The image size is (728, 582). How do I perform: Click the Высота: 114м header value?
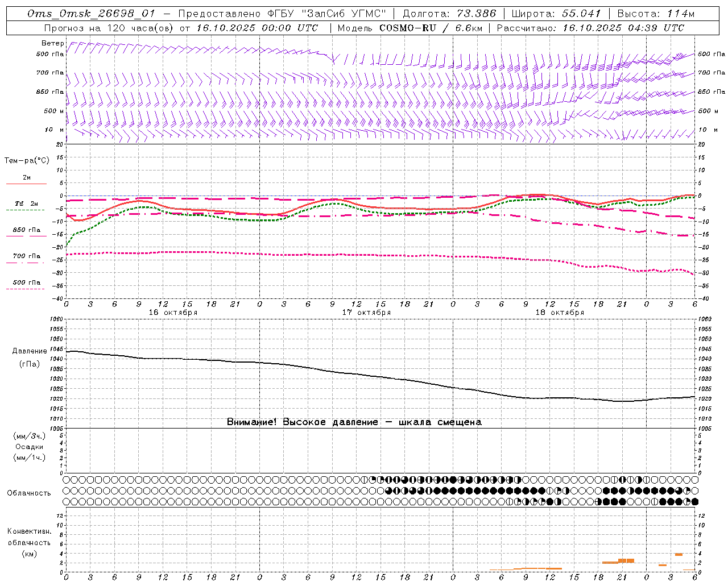pyautogui.click(x=656, y=14)
